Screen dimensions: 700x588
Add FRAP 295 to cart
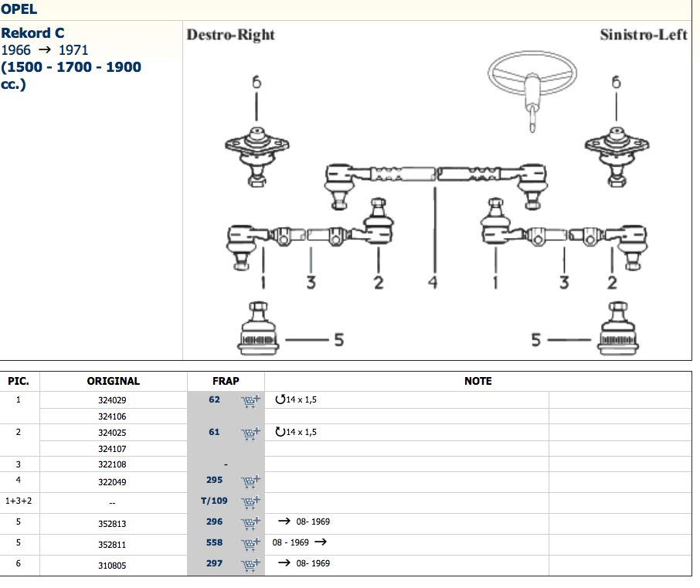click(x=250, y=481)
